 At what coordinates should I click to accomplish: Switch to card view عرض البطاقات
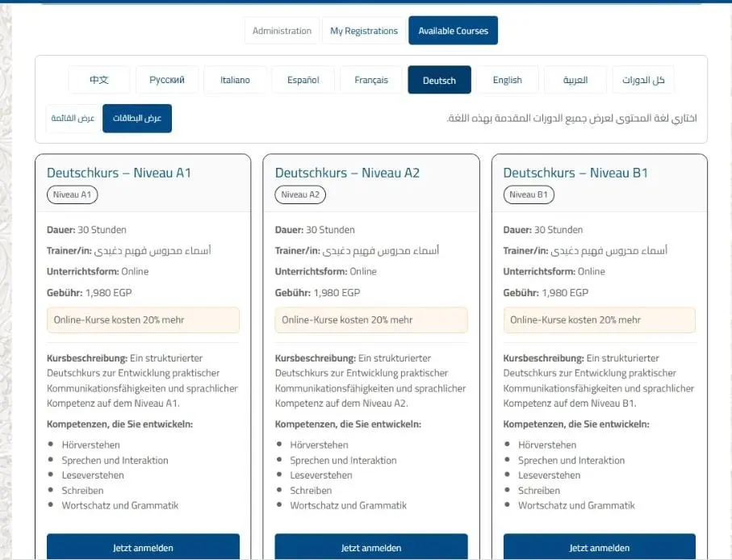[137, 118]
